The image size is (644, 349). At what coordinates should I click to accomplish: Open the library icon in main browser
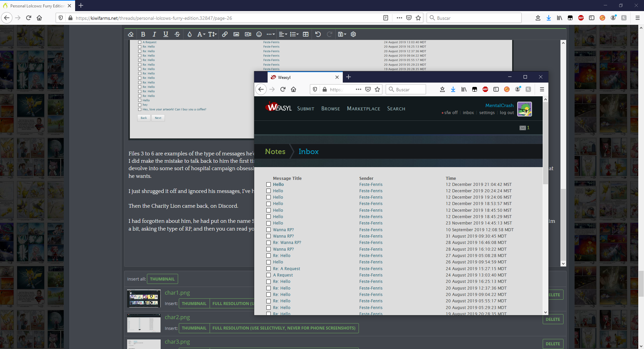[x=559, y=18]
